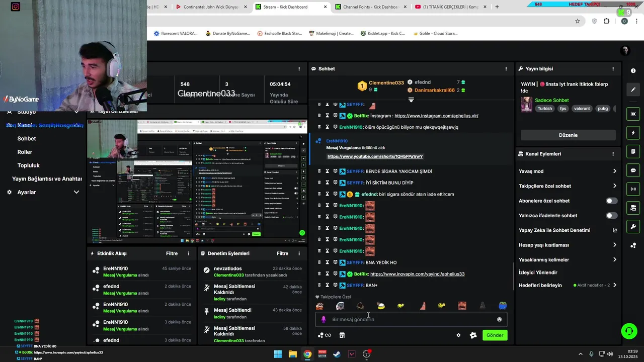The width and height of the screenshot is (644, 362).
Task: Open chat settings gear icon
Action: click(458, 335)
